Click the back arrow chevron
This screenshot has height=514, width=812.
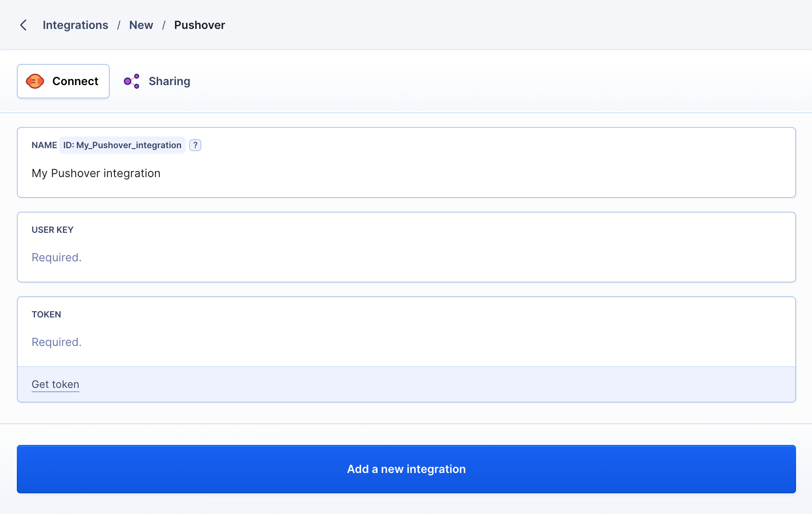24,25
